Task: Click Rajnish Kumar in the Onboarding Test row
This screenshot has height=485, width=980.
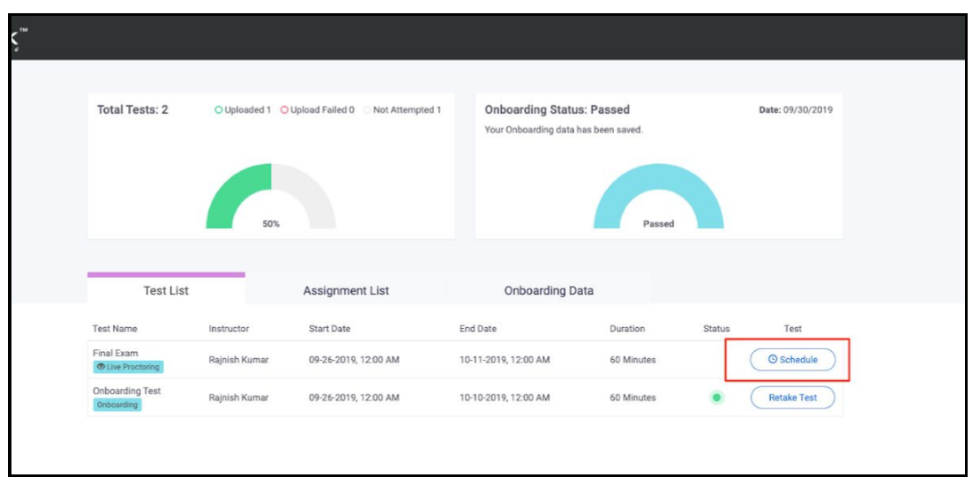Action: coord(239,398)
